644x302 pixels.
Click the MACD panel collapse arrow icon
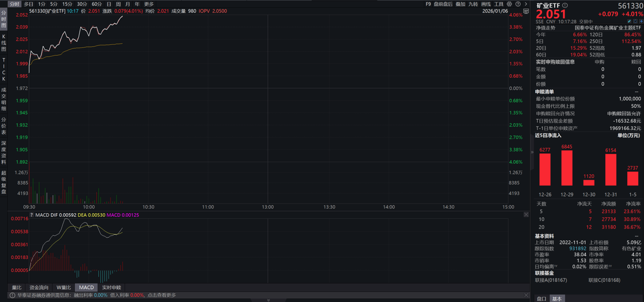(525, 215)
